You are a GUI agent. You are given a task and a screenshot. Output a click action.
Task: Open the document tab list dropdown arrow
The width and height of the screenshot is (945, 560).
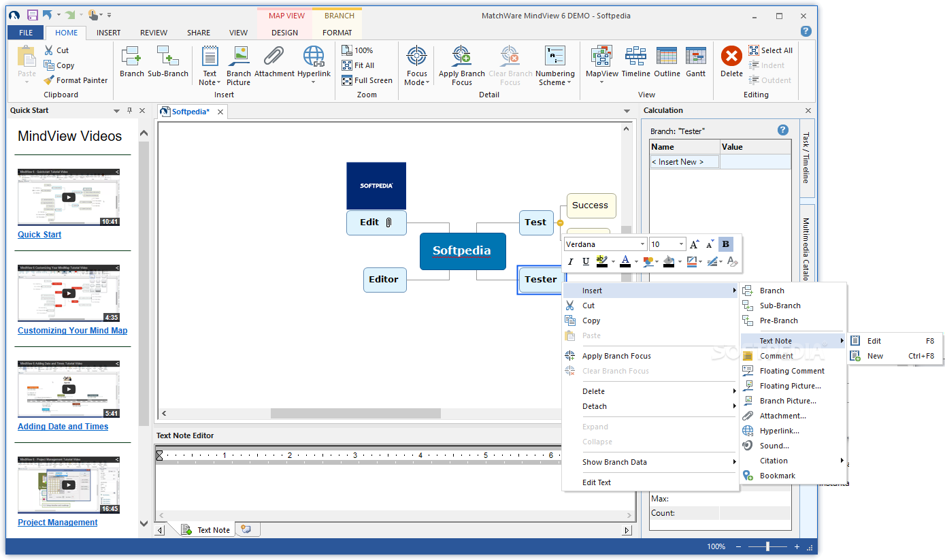tap(627, 111)
